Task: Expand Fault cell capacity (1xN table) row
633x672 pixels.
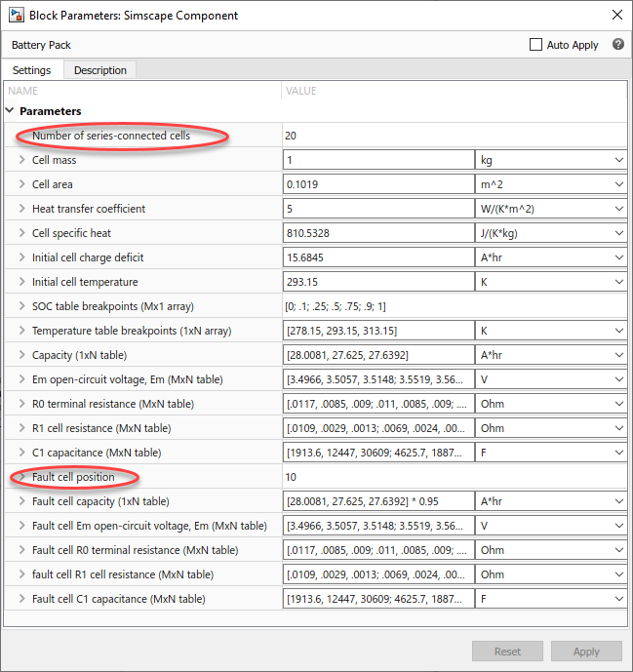Action: (21, 501)
